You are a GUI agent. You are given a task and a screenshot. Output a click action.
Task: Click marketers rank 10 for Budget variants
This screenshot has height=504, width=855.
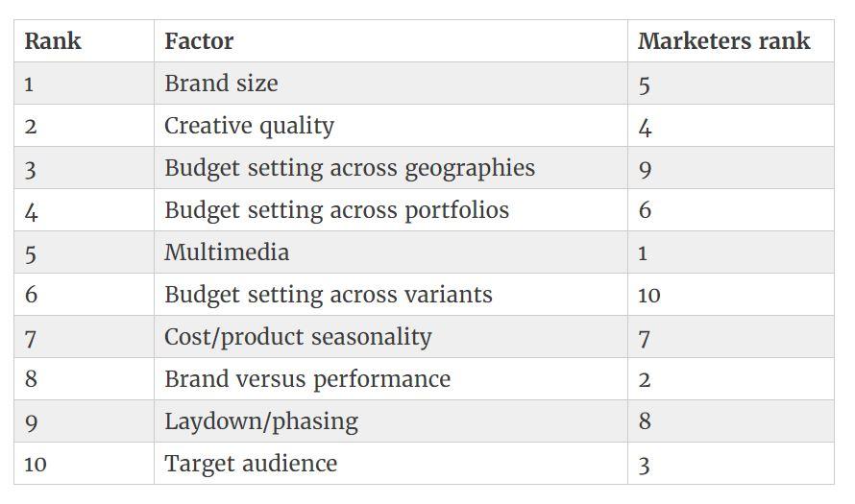tap(648, 296)
